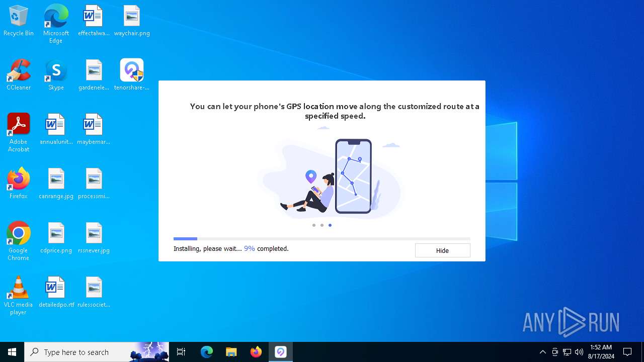Open CCleaner desktop shortcut
The width and height of the screenshot is (644, 362).
[19, 75]
